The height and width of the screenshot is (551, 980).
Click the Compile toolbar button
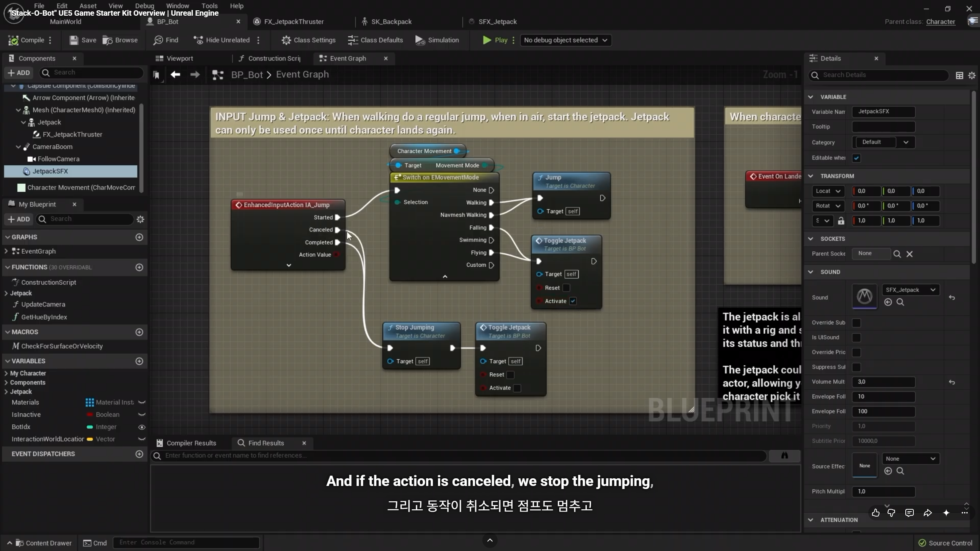coord(26,40)
